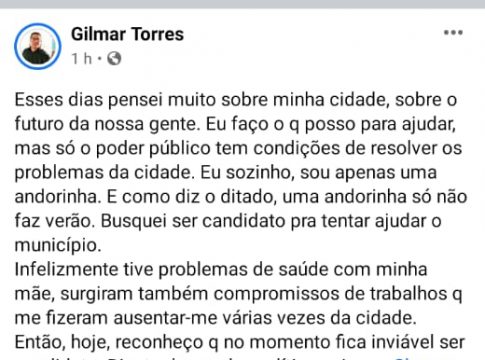Screen dimensions: 485x360
Task: Click the line starting 'Infelizmente tive problemas'
Action: tap(221, 269)
